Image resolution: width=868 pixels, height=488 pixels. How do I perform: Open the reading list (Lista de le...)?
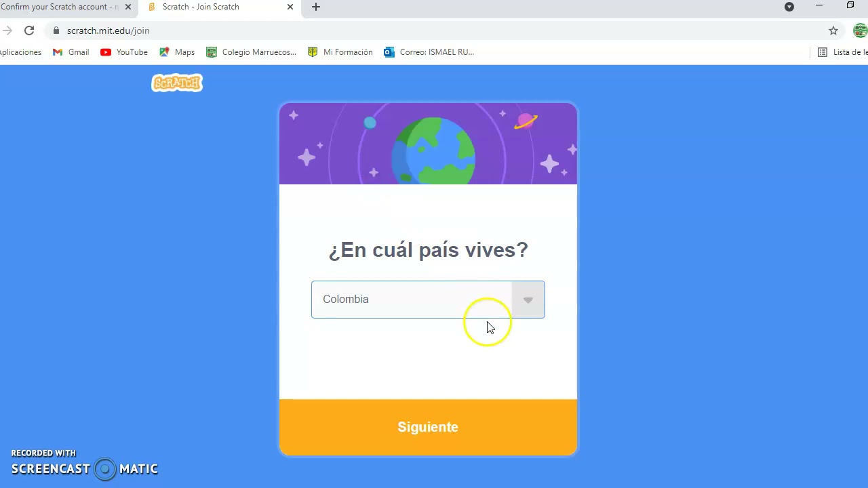[x=842, y=52]
